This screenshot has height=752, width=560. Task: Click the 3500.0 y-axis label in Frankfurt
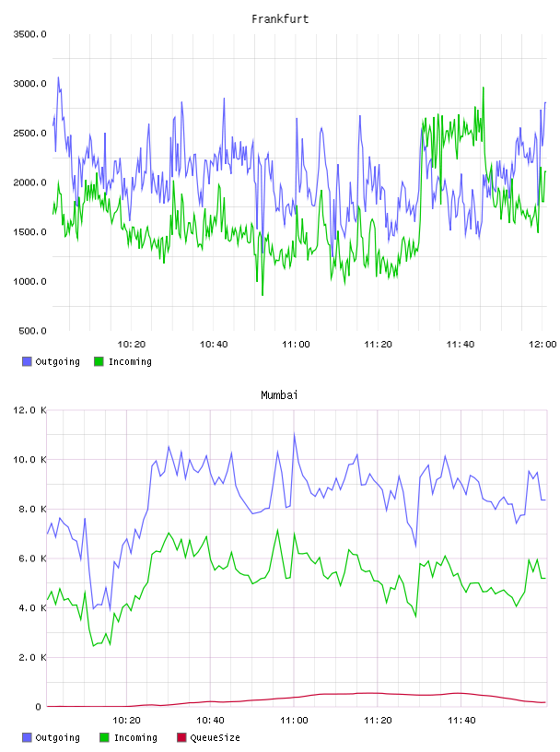point(29,34)
